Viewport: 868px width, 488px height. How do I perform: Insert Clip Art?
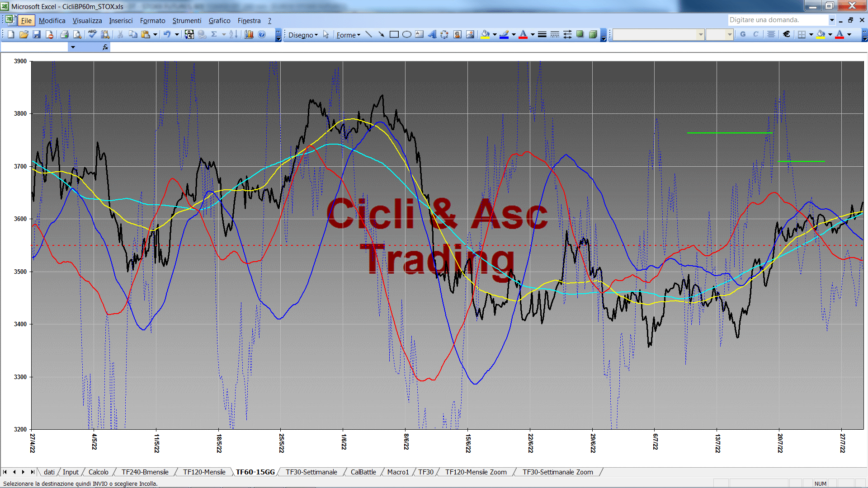(458, 34)
